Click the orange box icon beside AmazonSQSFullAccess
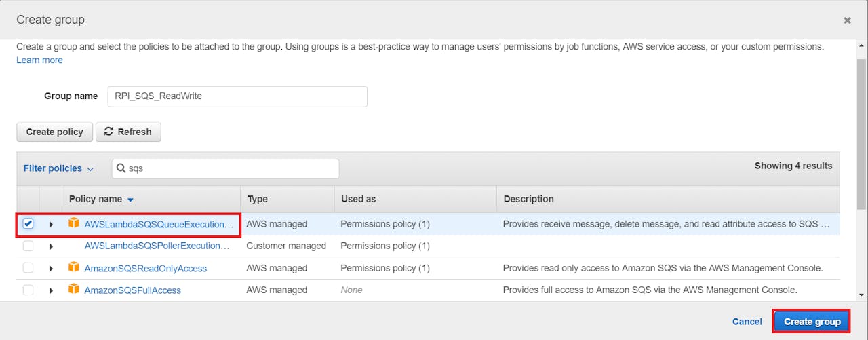This screenshot has width=868, height=340. pyautogui.click(x=74, y=290)
